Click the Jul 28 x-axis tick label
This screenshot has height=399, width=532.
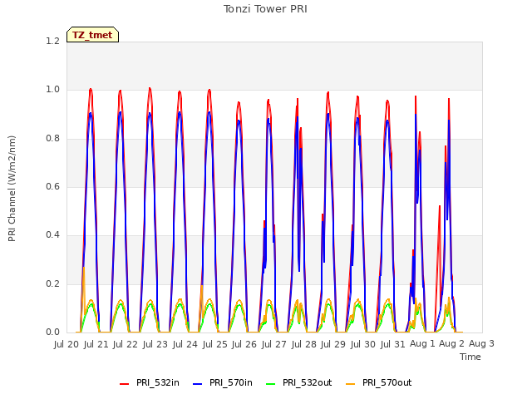tap(303, 344)
